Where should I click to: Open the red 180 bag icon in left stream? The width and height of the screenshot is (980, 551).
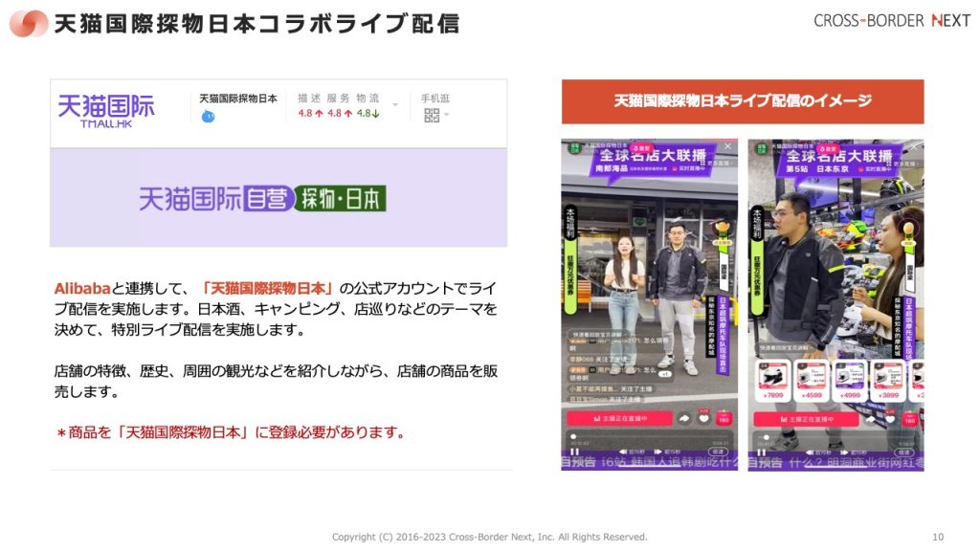pos(724,418)
